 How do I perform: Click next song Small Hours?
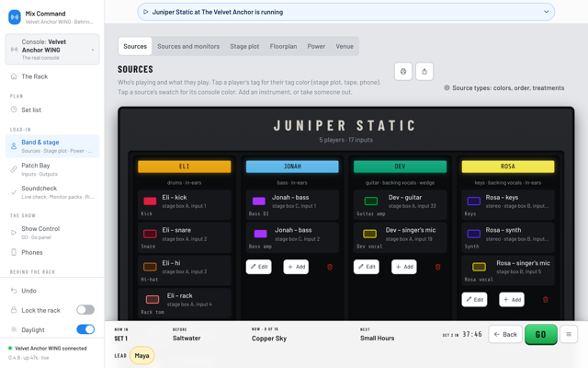377,338
